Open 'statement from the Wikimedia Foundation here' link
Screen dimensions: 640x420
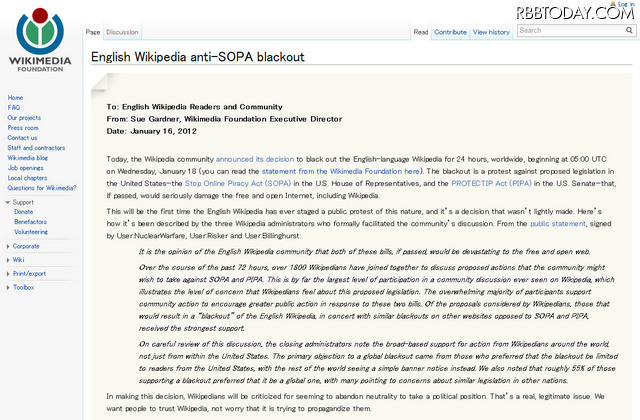click(x=341, y=171)
